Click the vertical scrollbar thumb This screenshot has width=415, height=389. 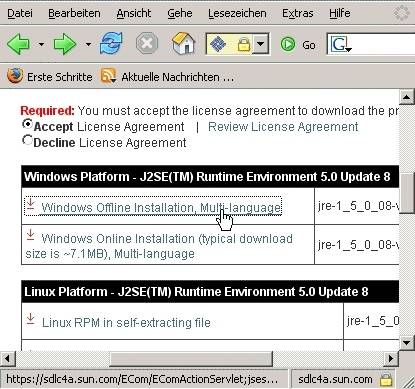407,193
